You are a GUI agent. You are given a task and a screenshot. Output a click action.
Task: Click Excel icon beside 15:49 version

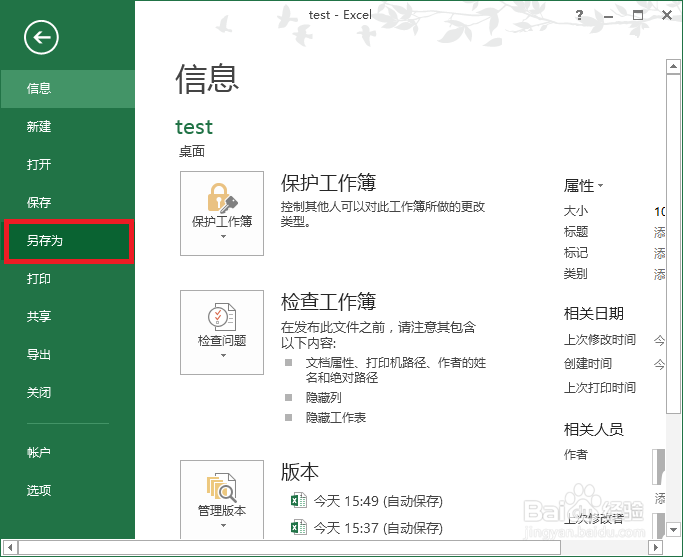click(x=299, y=500)
